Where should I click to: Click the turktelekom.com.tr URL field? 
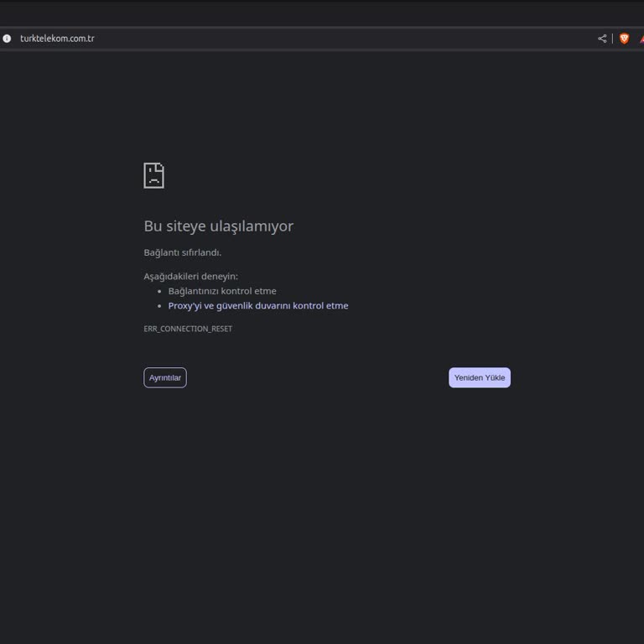[x=57, y=39]
